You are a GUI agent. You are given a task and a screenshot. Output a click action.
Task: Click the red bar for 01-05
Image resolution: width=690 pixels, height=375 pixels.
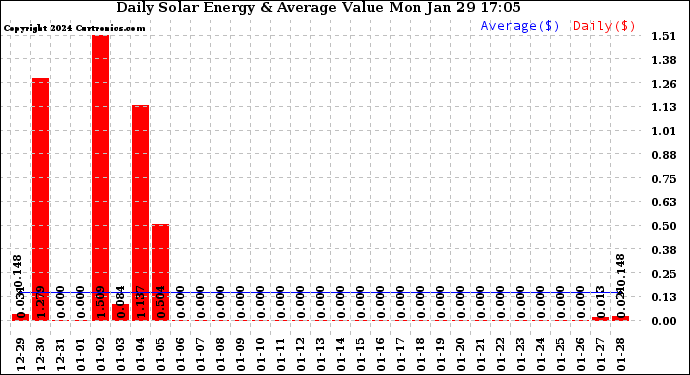click(161, 272)
